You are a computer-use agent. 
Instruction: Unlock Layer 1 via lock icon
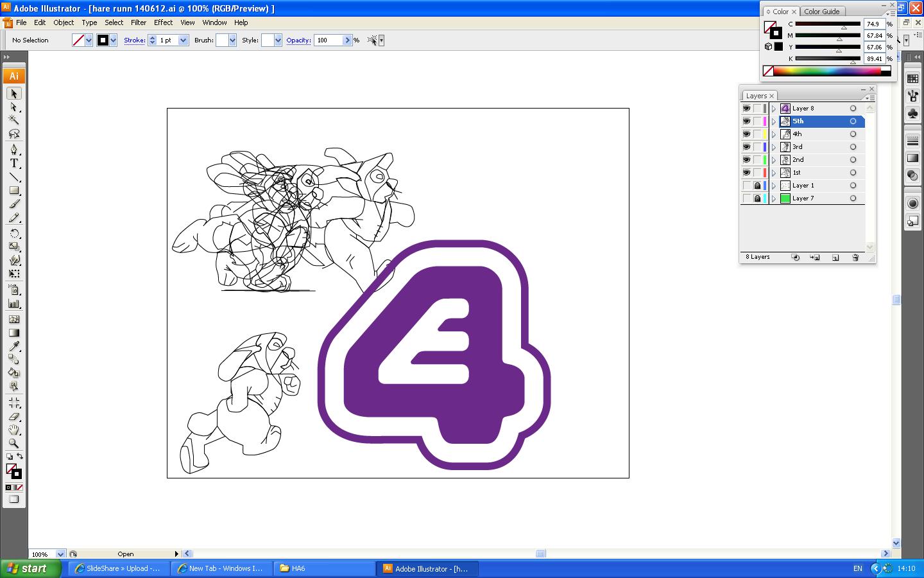tap(757, 186)
